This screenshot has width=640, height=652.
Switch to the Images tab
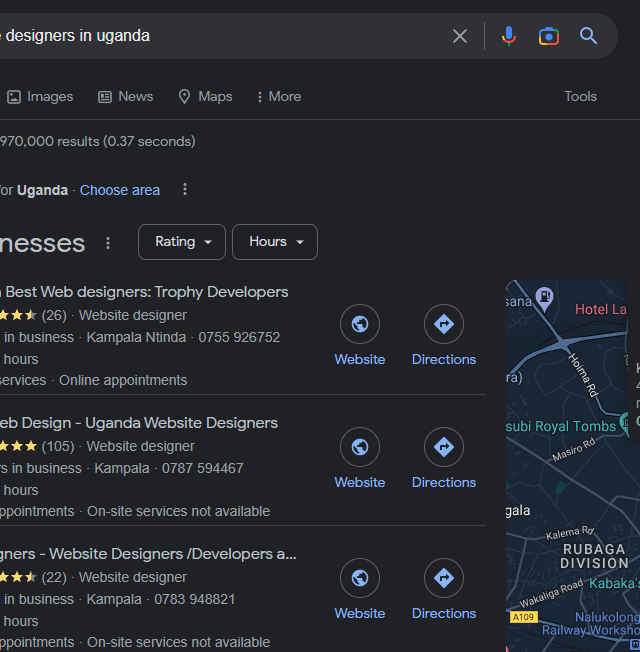[x=40, y=96]
